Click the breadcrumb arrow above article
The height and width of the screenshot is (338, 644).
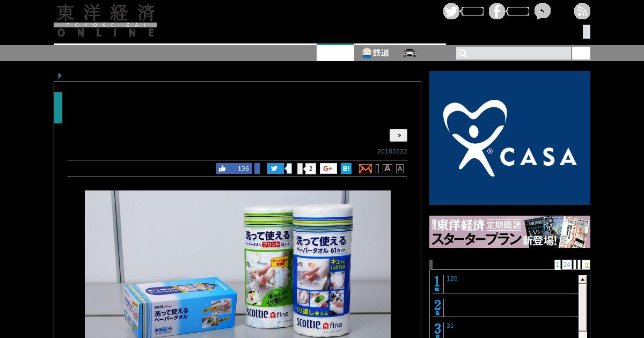60,76
